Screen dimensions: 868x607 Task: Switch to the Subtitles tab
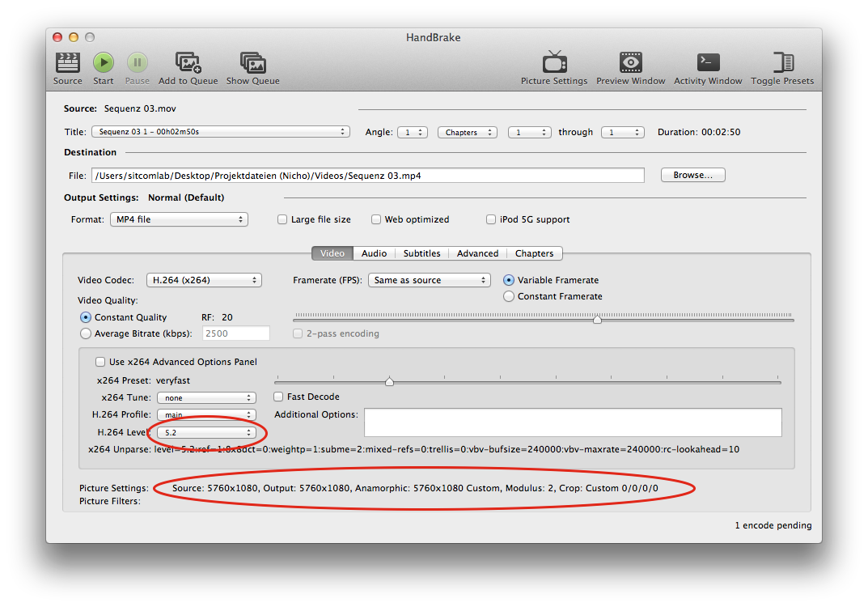[421, 253]
